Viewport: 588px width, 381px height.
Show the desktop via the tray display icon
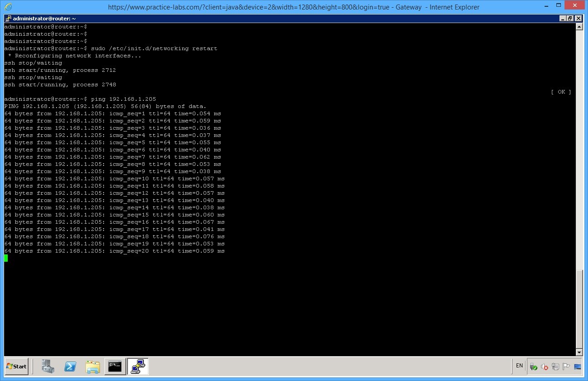tap(577, 367)
